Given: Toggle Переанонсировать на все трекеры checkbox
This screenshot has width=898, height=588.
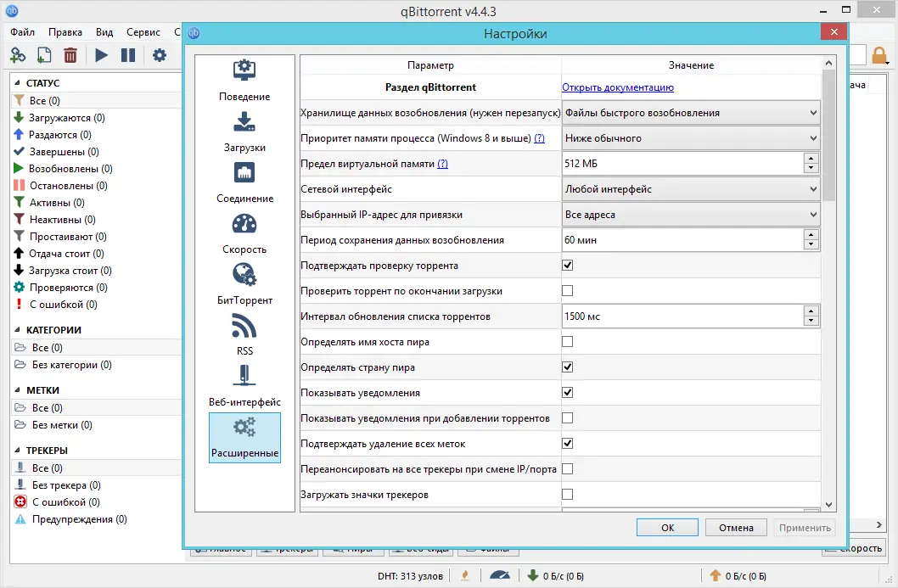Looking at the screenshot, I should (x=567, y=469).
